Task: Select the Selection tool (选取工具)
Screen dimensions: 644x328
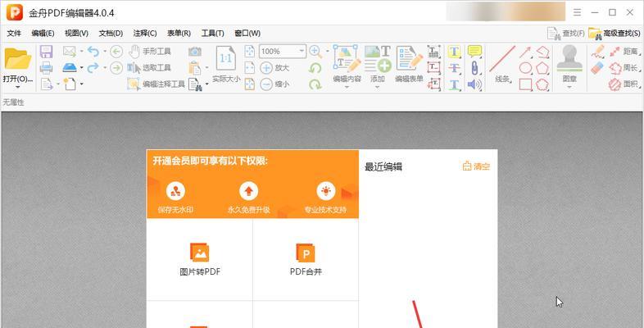Action: point(148,68)
